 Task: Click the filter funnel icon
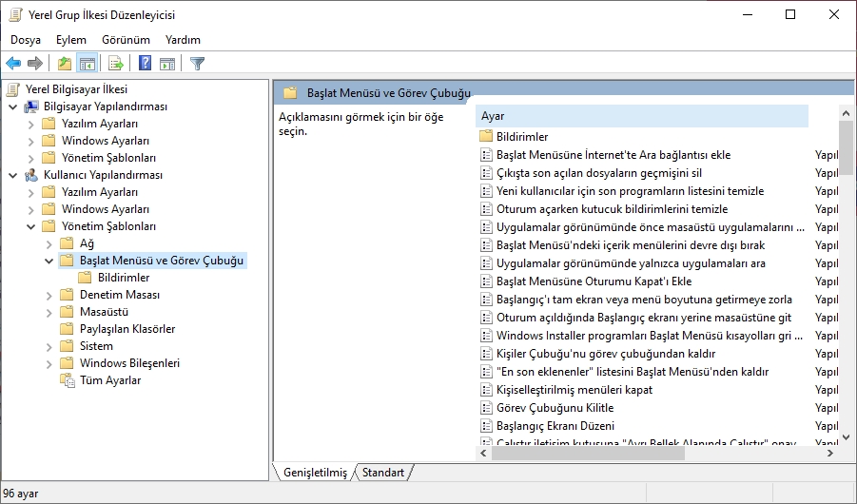[197, 64]
